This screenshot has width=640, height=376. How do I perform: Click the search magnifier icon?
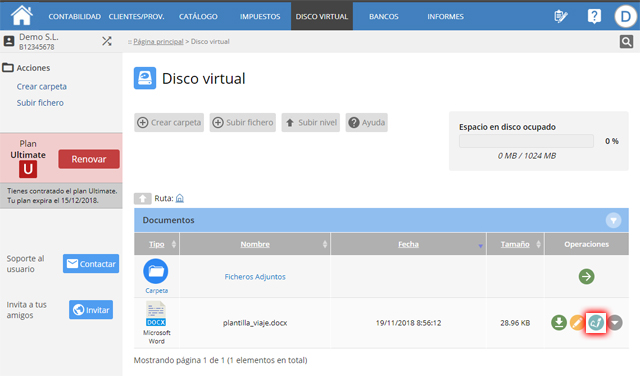(626, 41)
